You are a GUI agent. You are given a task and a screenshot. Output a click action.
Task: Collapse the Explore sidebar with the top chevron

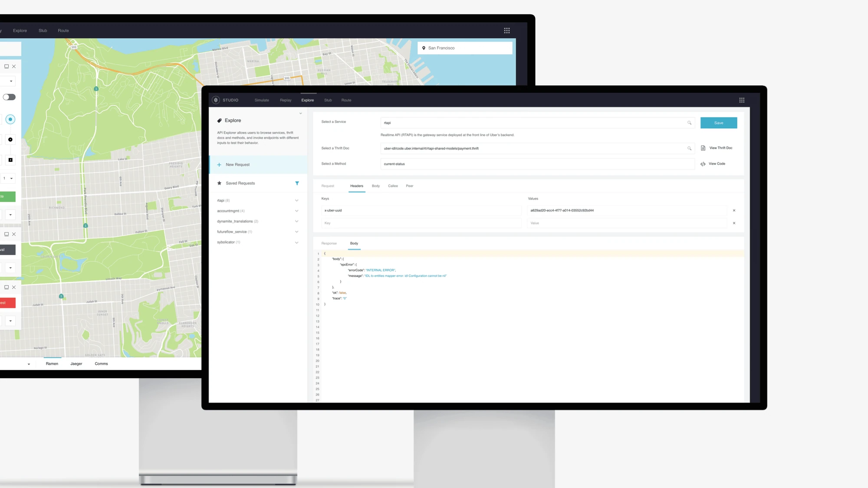click(300, 114)
